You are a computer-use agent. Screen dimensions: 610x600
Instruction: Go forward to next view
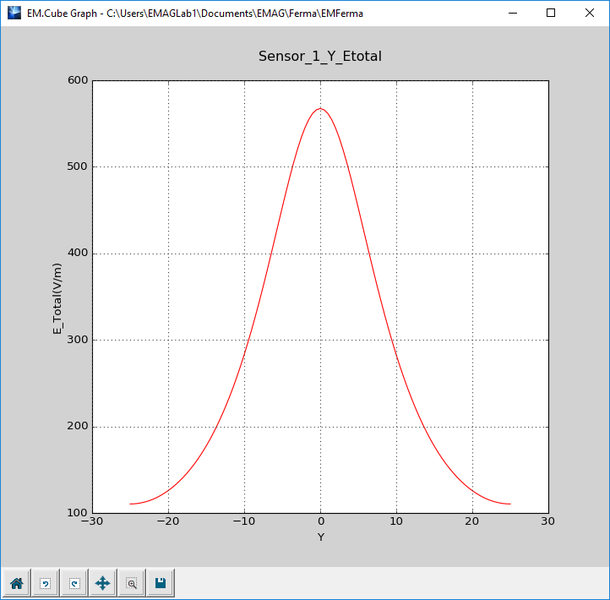[73, 582]
